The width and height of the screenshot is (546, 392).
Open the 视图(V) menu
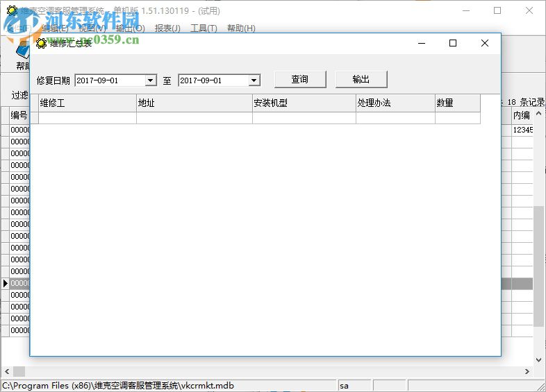tap(92, 28)
